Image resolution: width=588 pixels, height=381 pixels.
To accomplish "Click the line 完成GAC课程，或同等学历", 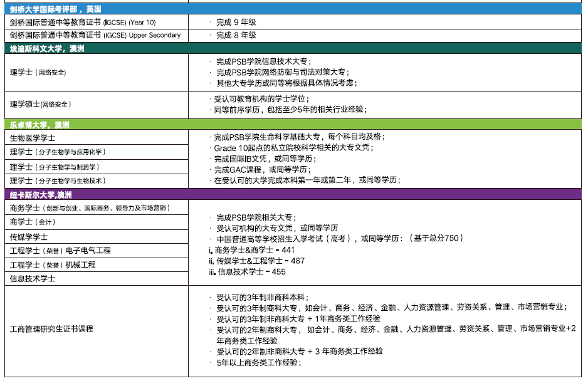I will click(262, 169).
